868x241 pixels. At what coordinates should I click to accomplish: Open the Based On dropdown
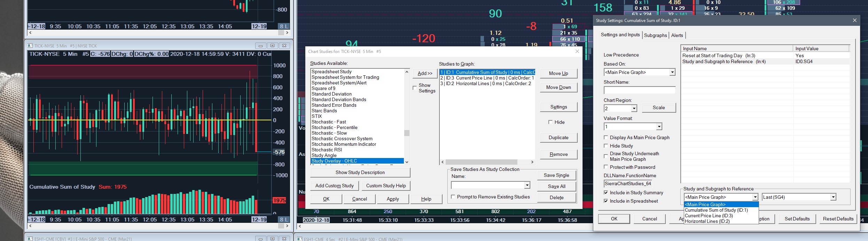tap(672, 72)
